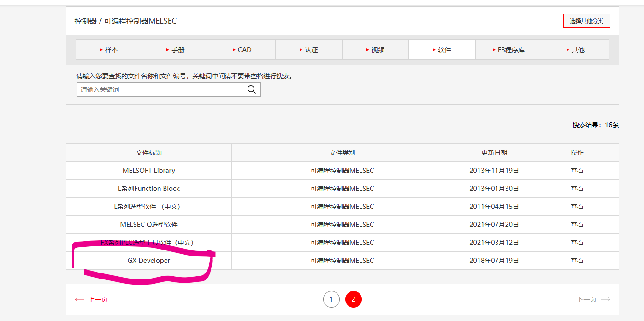Open the GX Developer file entry

coord(149,261)
